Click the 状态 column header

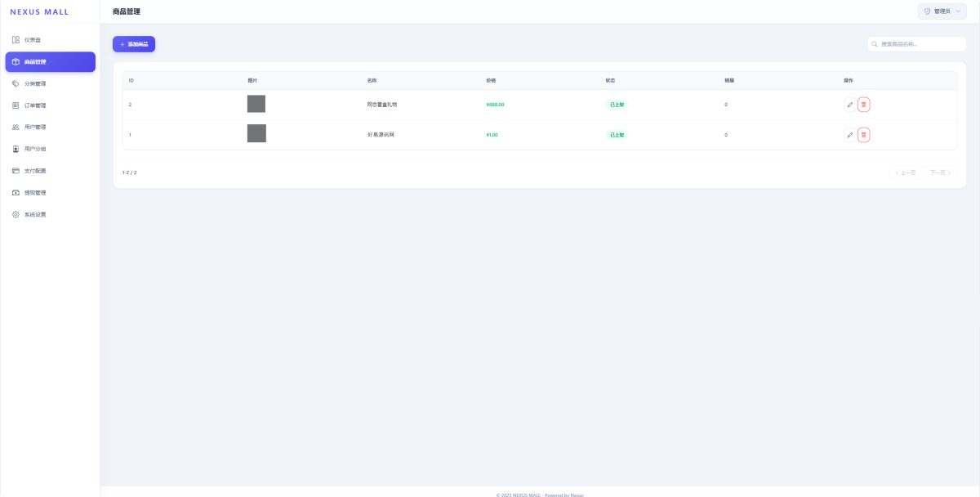610,80
